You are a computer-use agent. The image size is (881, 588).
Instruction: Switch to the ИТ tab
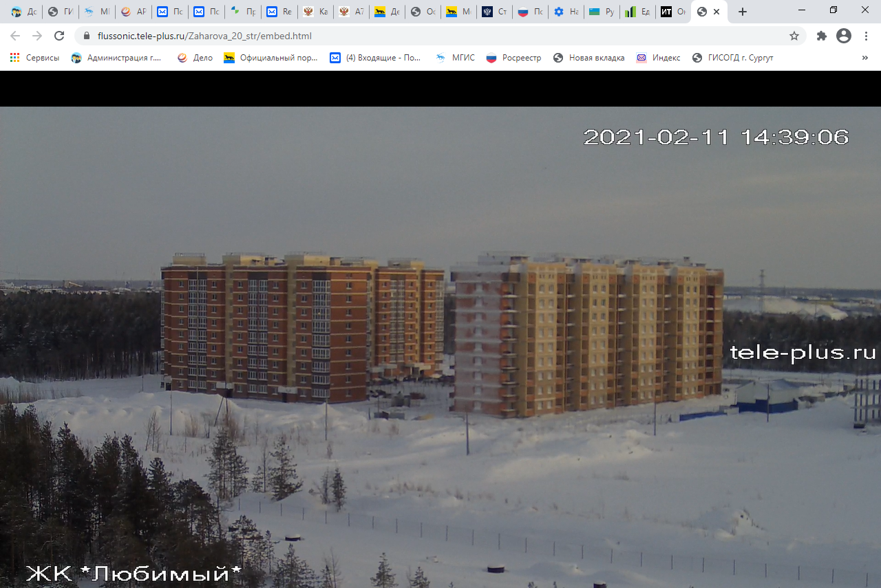click(672, 12)
